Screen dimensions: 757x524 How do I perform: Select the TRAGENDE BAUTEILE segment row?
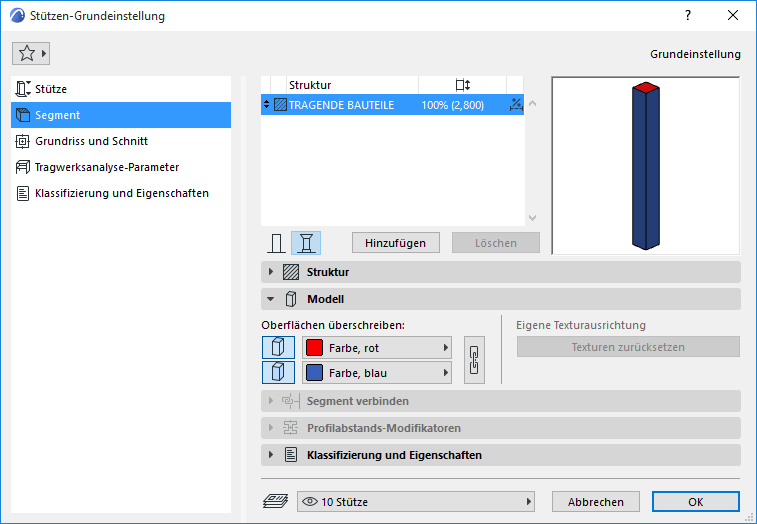[392, 105]
